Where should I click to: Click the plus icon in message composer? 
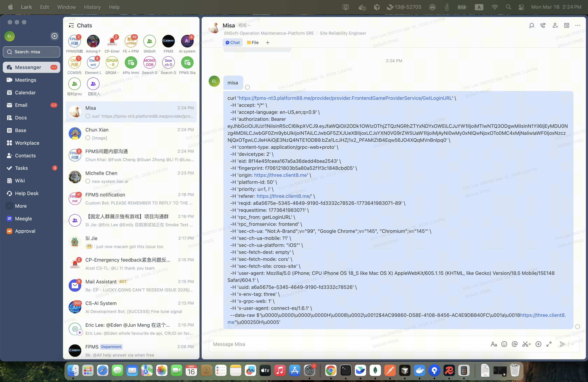point(538,344)
